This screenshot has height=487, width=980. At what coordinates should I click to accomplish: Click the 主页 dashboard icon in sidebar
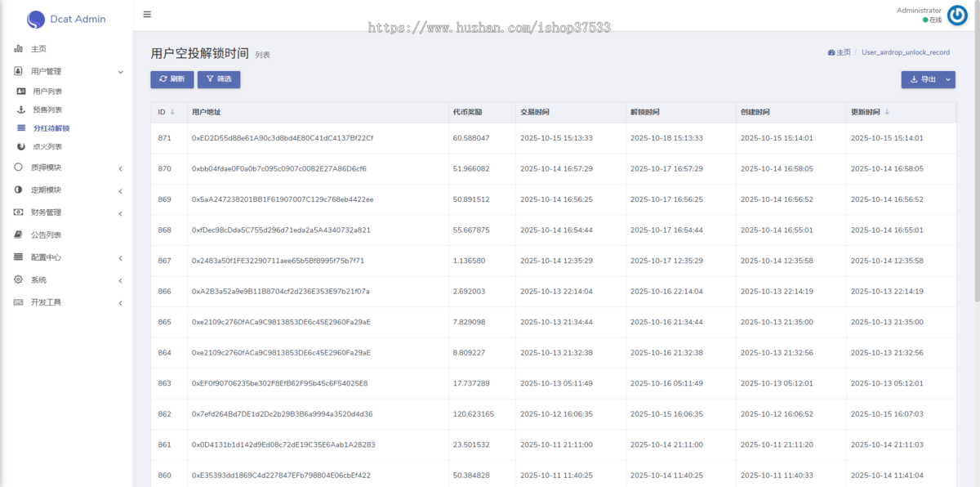point(19,48)
